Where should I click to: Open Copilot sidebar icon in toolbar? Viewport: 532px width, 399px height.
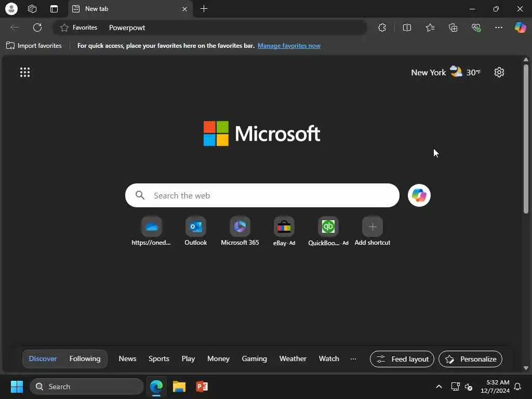click(x=520, y=28)
